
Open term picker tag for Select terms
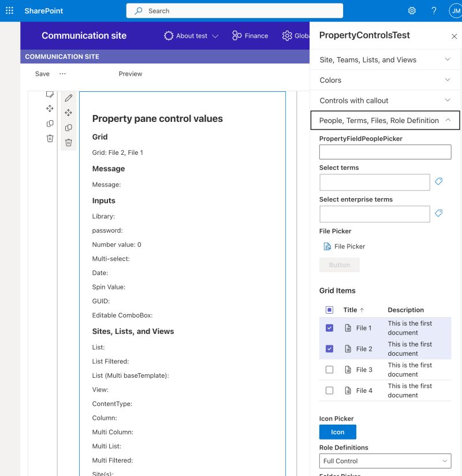pos(438,181)
